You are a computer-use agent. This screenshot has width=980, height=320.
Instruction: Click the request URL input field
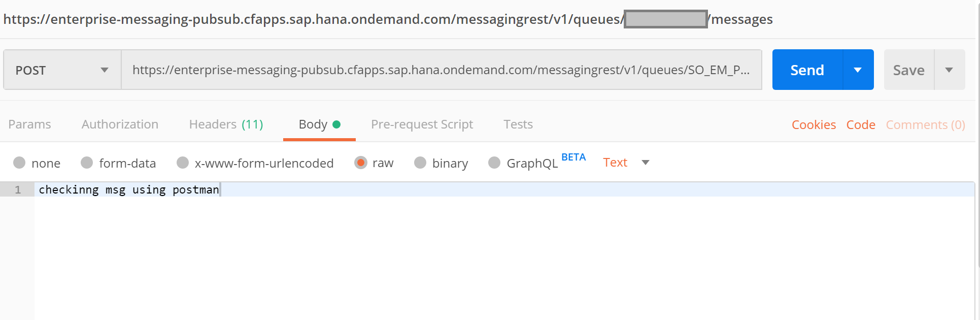(x=441, y=70)
